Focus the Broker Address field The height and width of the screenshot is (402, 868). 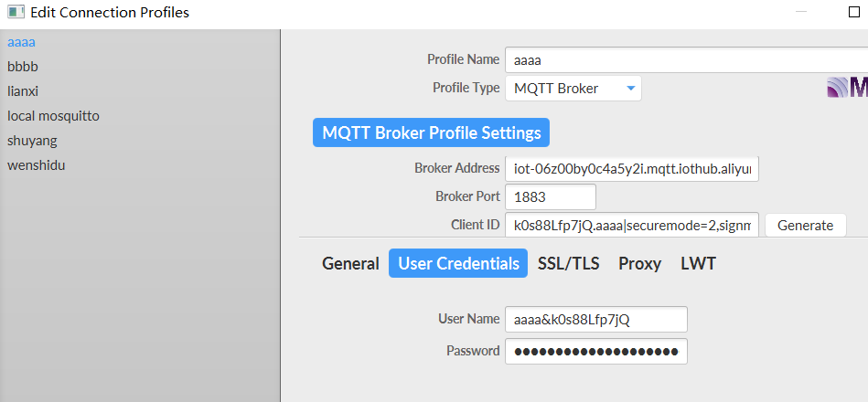pos(631,169)
